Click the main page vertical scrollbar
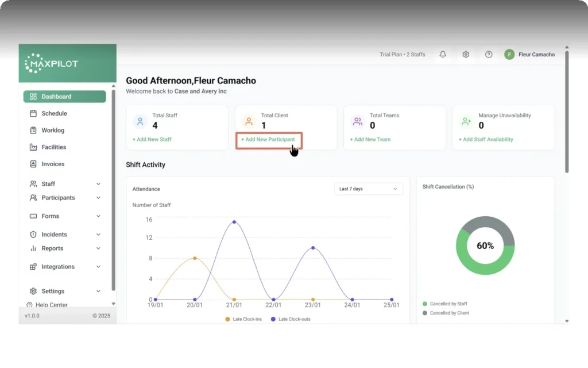The width and height of the screenshot is (588, 368). [x=567, y=112]
